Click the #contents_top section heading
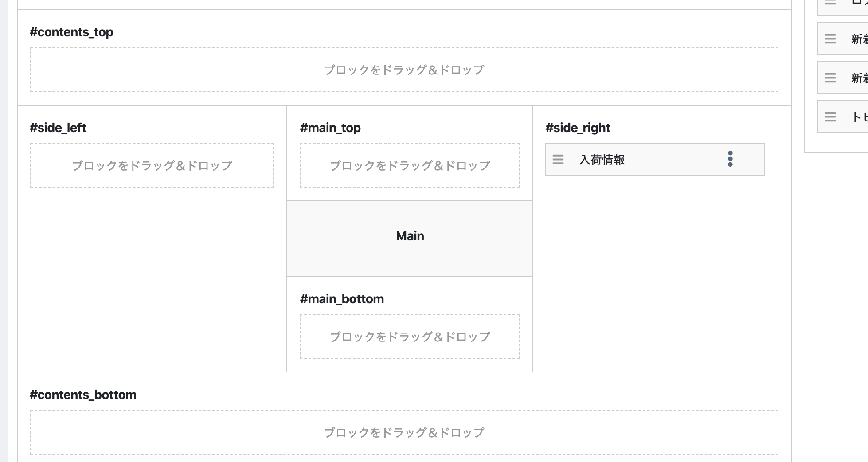 tap(71, 32)
